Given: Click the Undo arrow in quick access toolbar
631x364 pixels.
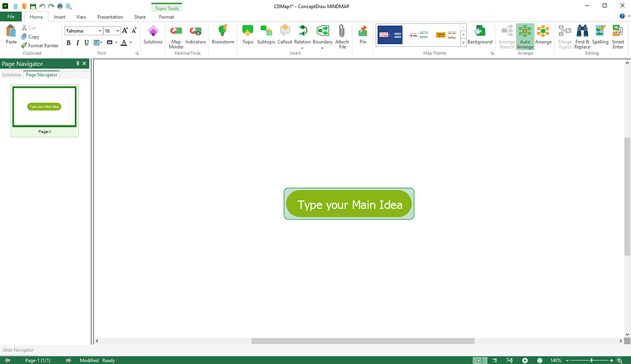Looking at the screenshot, I should coord(42,6).
